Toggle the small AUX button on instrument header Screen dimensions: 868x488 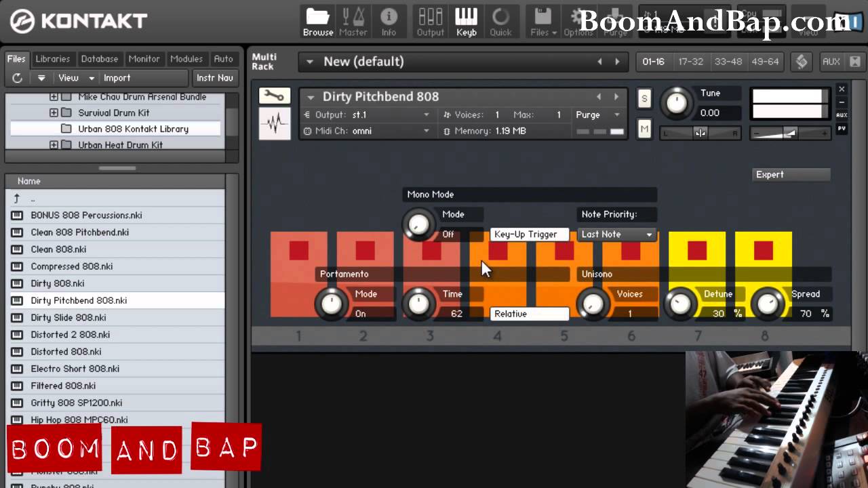[x=842, y=115]
